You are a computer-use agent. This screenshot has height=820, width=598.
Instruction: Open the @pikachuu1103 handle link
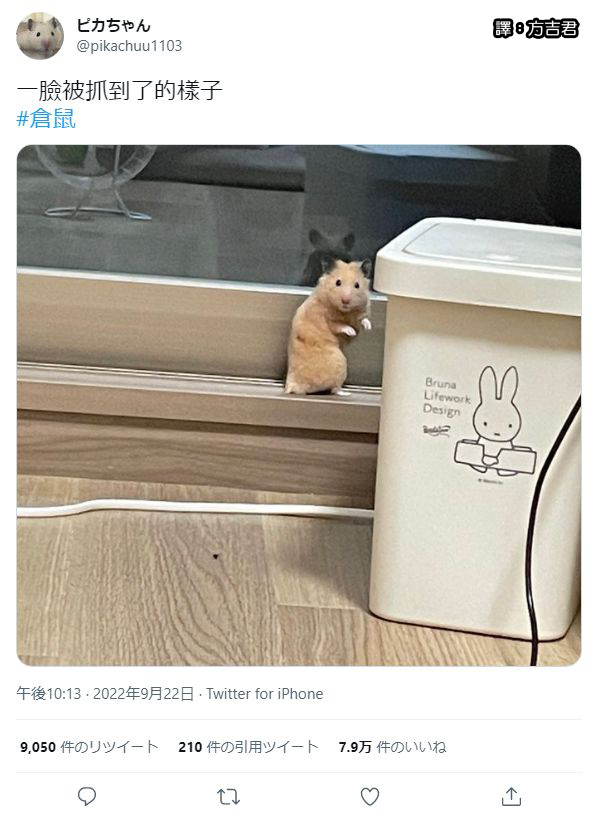(x=129, y=46)
